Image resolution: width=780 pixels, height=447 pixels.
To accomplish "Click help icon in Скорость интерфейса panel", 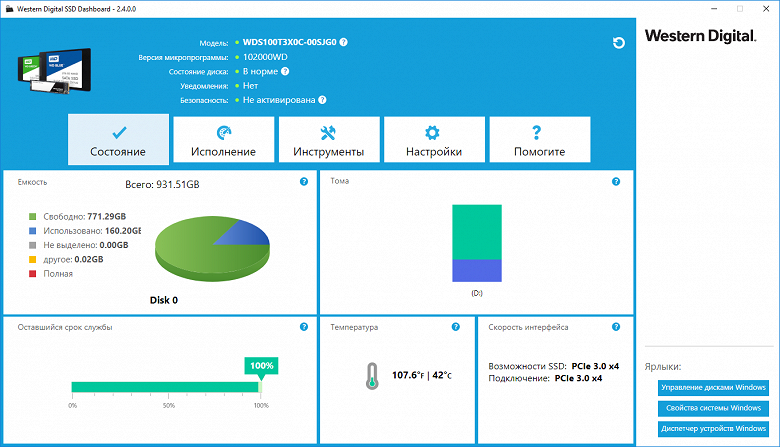I will (x=616, y=327).
